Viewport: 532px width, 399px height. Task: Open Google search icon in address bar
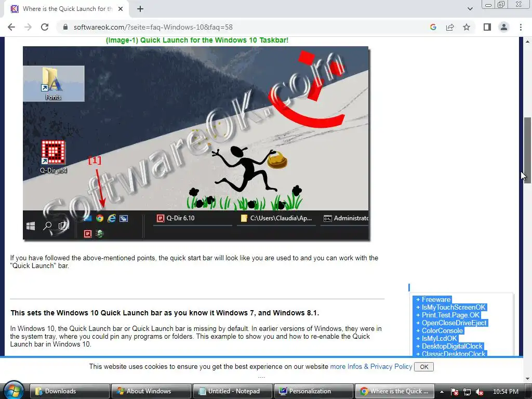point(433,27)
